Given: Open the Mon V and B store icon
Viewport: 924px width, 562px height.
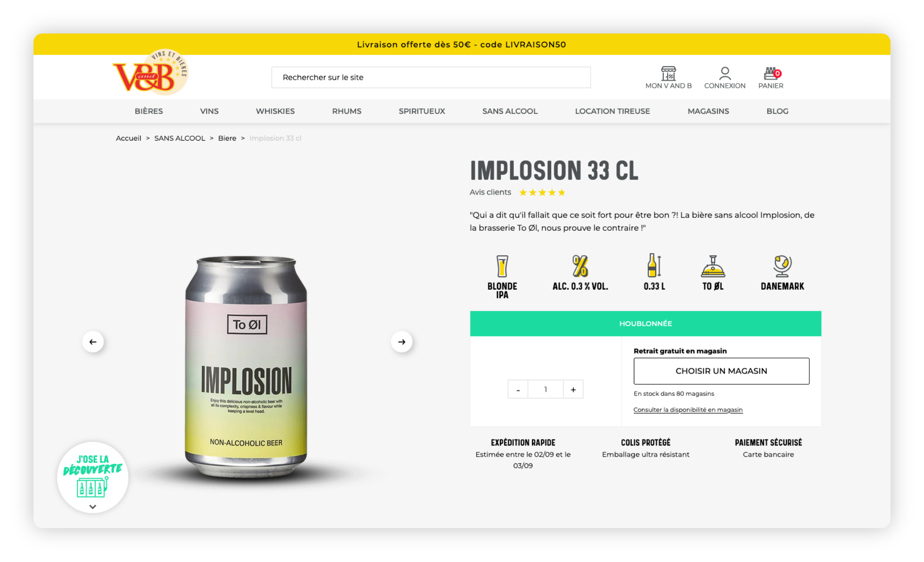Looking at the screenshot, I should tap(668, 73).
